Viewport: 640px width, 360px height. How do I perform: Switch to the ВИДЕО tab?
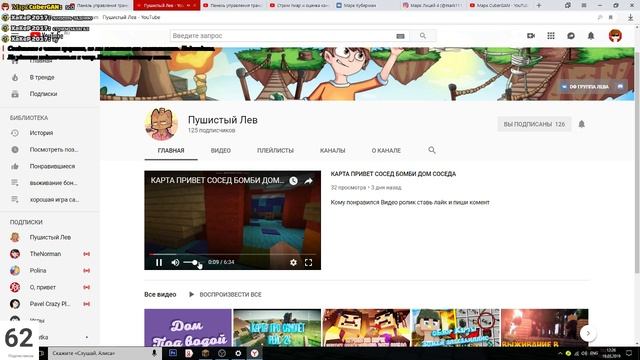point(221,151)
